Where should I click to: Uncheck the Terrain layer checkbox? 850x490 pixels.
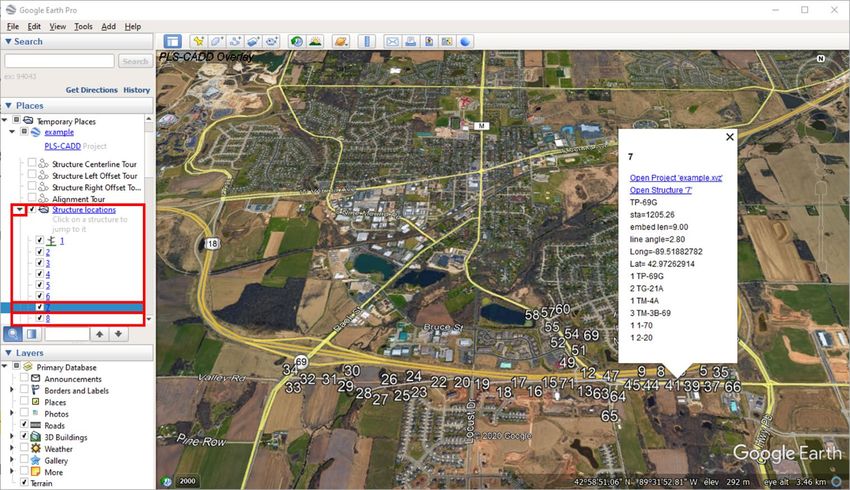tap(24, 482)
